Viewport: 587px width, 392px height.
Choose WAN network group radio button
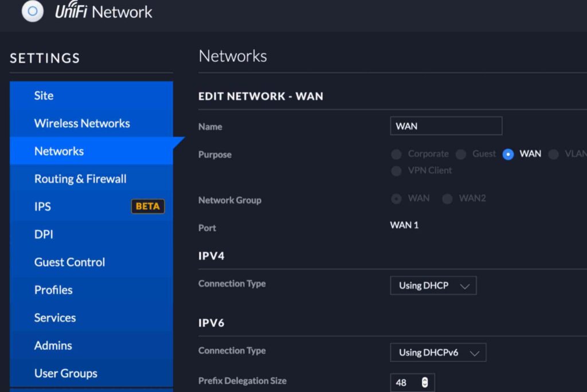click(396, 198)
